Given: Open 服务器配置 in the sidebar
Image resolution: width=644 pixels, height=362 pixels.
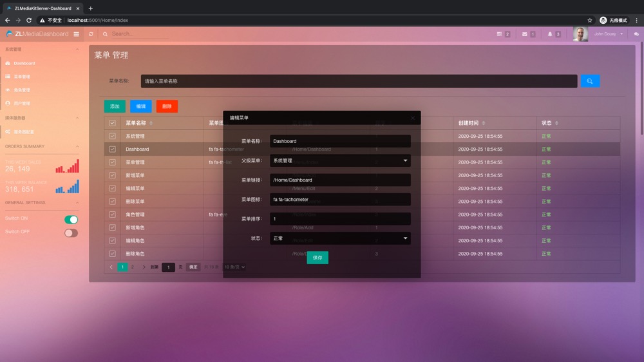Looking at the screenshot, I should 24,132.
